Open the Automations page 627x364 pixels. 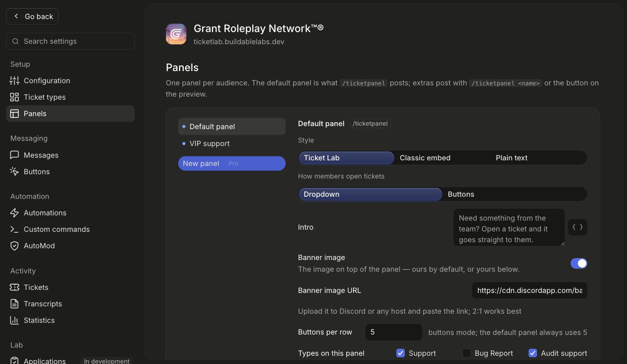coord(70,213)
